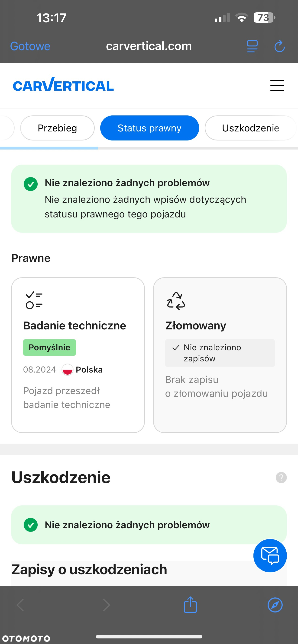Open the Złomowany card
Viewport: 298px width, 644px height.
point(220,355)
